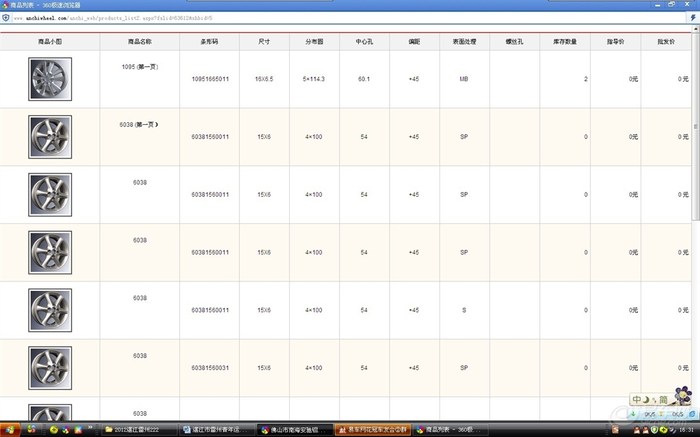Click the flower mascot icon above the tray
The width and height of the screenshot is (700, 437).
pos(680,395)
